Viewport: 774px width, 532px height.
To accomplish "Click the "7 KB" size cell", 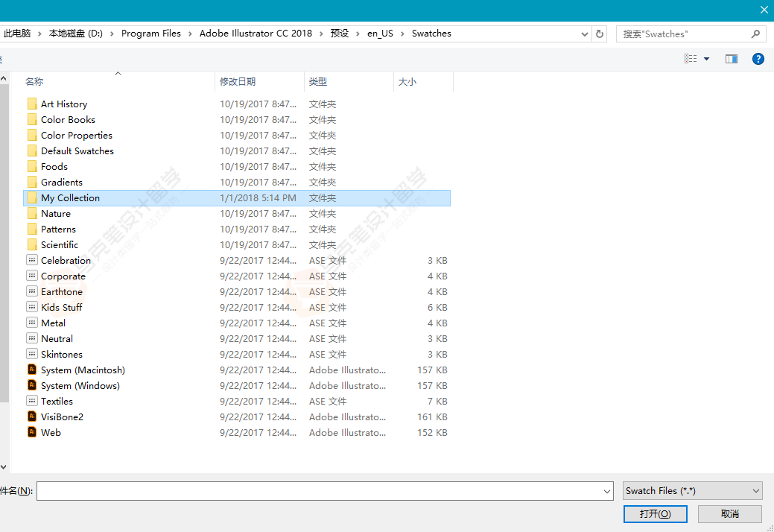I will click(437, 401).
